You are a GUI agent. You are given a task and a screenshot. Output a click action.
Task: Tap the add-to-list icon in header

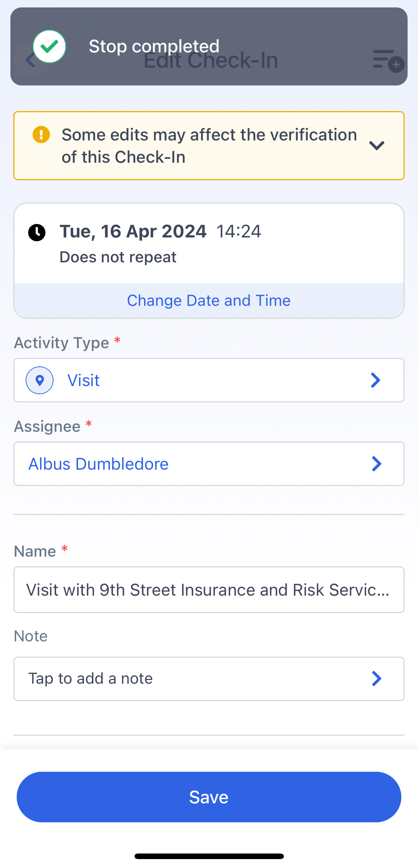point(388,61)
